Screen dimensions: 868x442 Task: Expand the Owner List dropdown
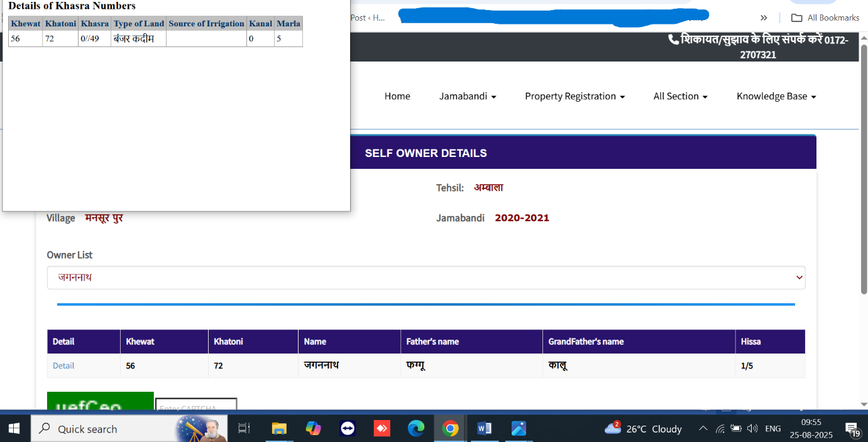pyautogui.click(x=426, y=278)
